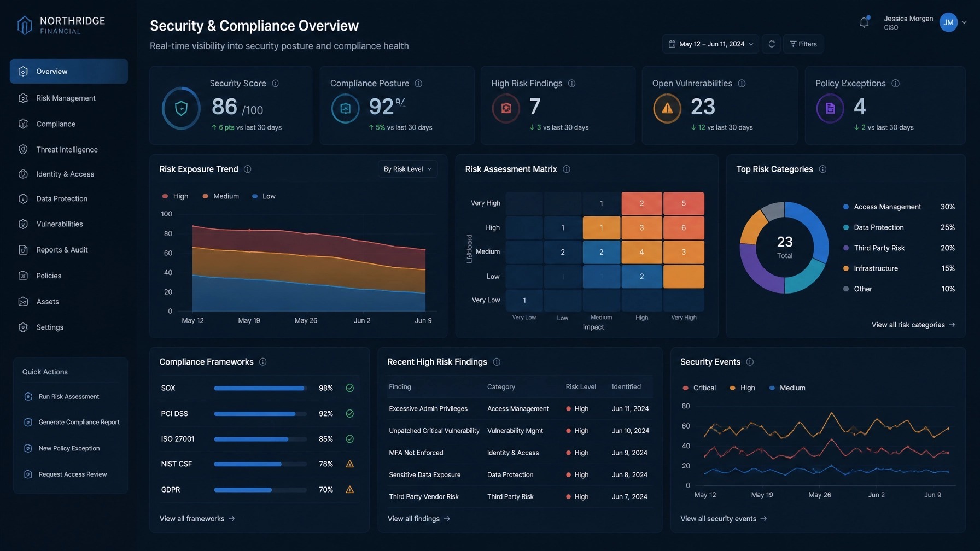Click the Open Vulnerabilities info icon
The width and height of the screenshot is (980, 551).
(742, 84)
